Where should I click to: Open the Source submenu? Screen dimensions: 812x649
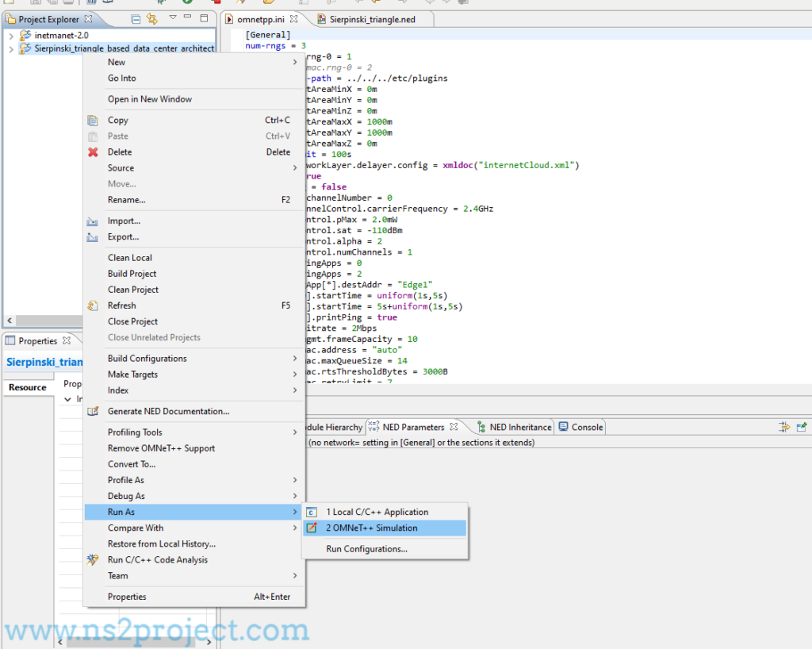(x=194, y=168)
